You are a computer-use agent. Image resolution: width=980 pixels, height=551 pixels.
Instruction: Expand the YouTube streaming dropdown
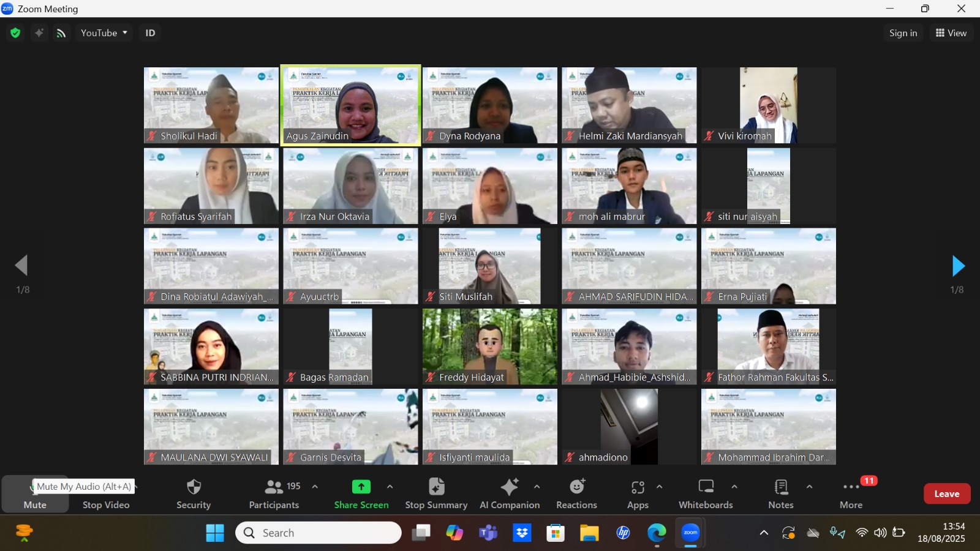click(104, 33)
